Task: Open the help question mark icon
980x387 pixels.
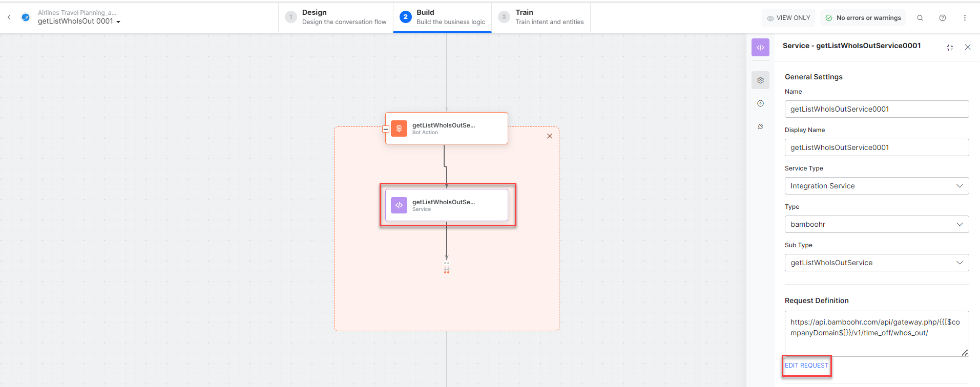Action: click(943, 18)
